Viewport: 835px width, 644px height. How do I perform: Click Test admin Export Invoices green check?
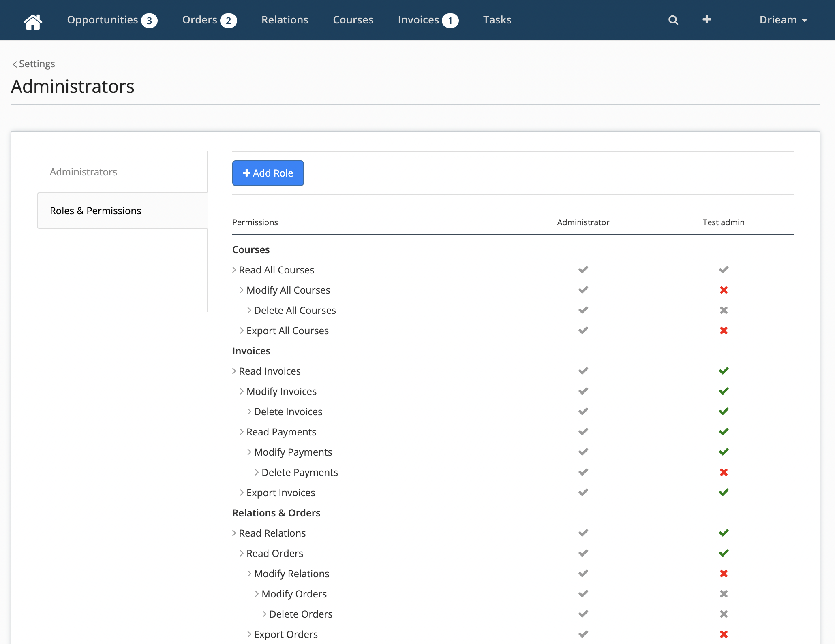tap(724, 492)
